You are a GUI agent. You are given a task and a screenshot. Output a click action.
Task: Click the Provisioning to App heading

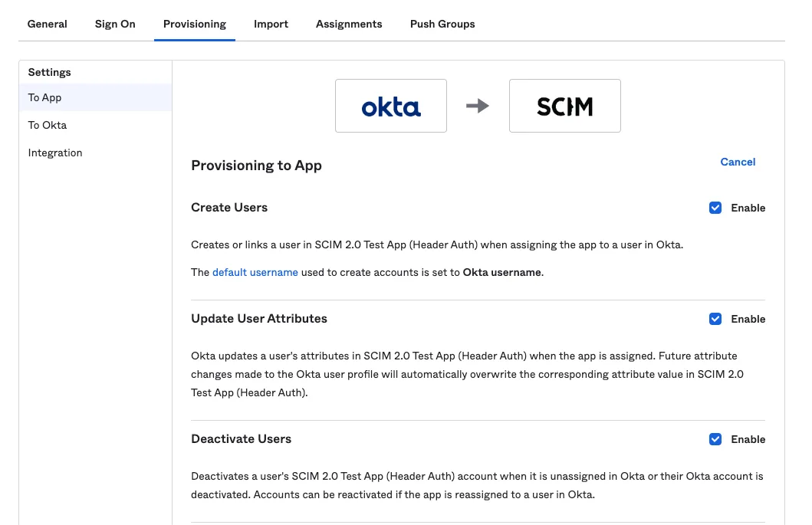[x=256, y=165]
